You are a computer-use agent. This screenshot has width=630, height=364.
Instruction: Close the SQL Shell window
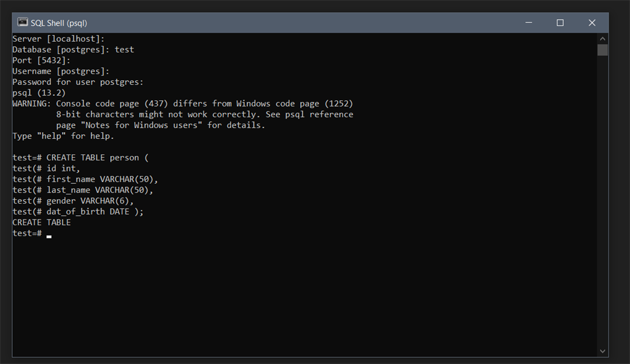(x=592, y=23)
